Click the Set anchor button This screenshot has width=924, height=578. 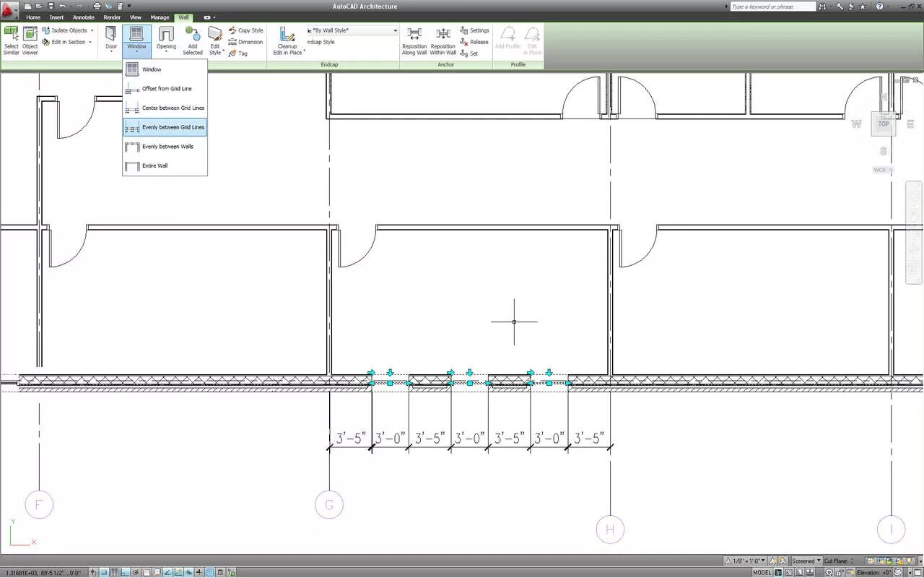(x=469, y=53)
